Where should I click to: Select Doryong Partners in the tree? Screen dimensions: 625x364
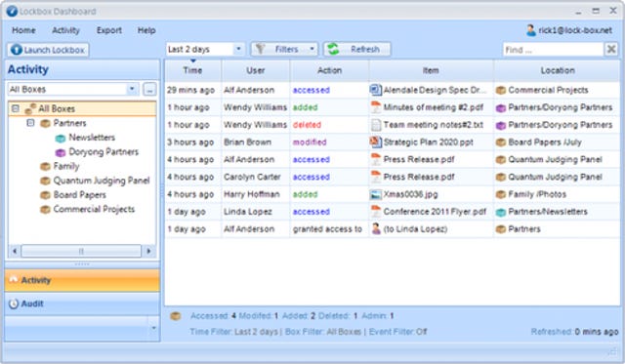pyautogui.click(x=104, y=151)
